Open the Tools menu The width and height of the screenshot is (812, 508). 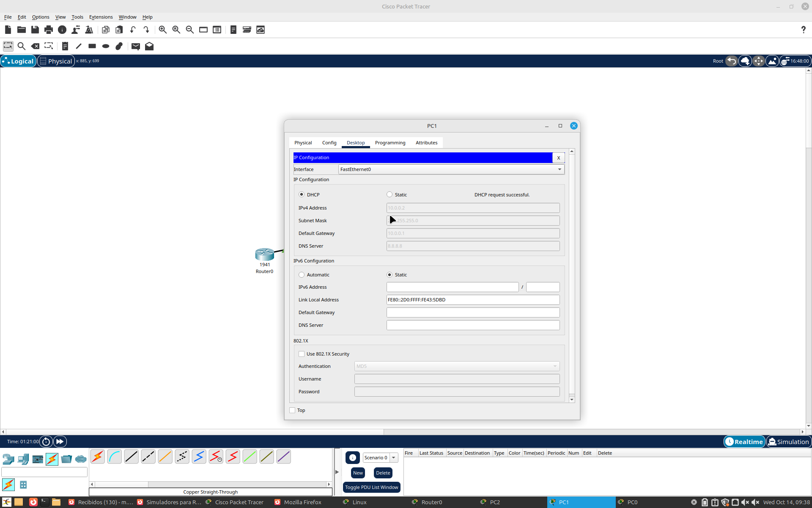tap(77, 17)
